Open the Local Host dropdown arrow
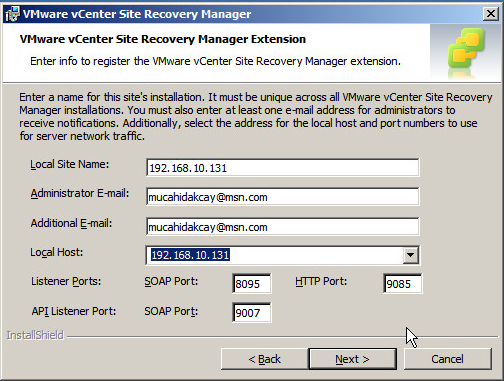 point(410,255)
